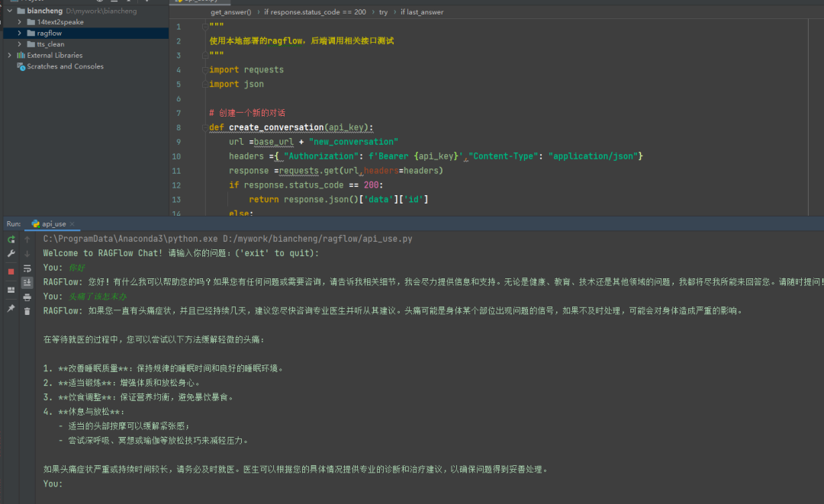Click the Chinese comment on line 7
This screenshot has width=824, height=504.
[x=247, y=113]
